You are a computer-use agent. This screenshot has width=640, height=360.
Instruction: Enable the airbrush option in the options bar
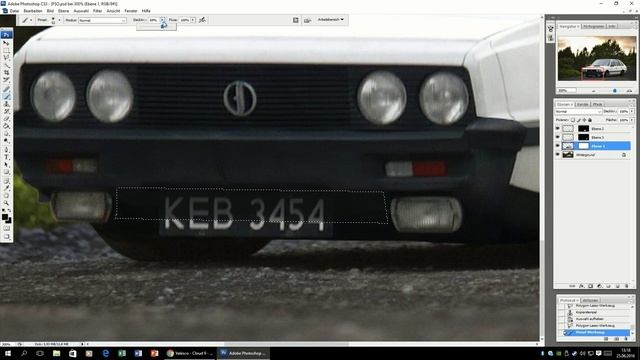[202, 20]
